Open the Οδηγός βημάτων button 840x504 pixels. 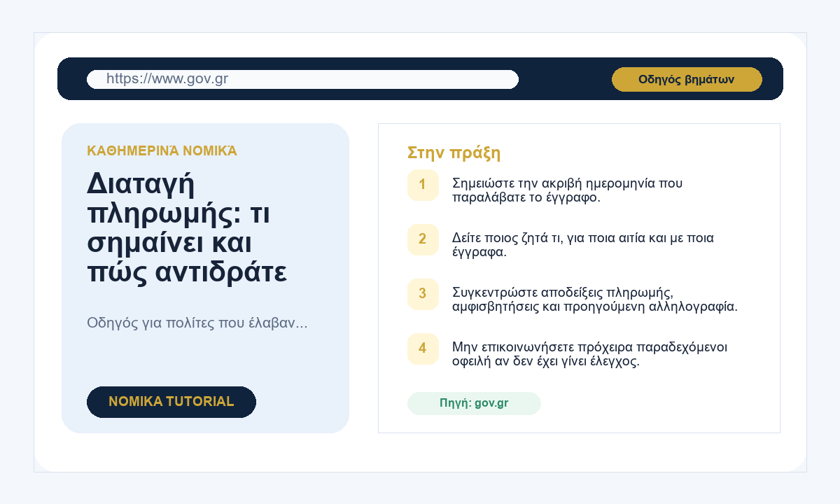click(687, 79)
